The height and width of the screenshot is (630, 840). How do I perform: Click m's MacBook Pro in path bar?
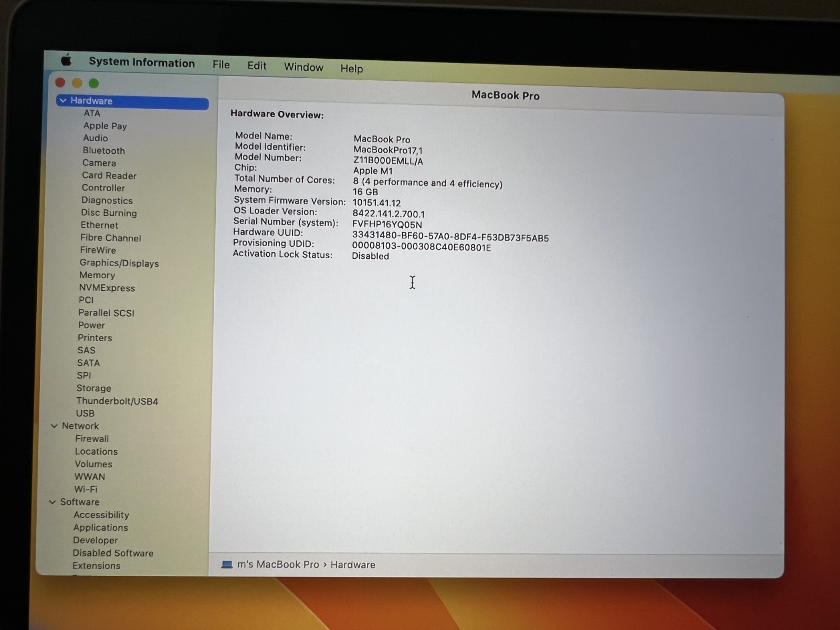pyautogui.click(x=278, y=564)
